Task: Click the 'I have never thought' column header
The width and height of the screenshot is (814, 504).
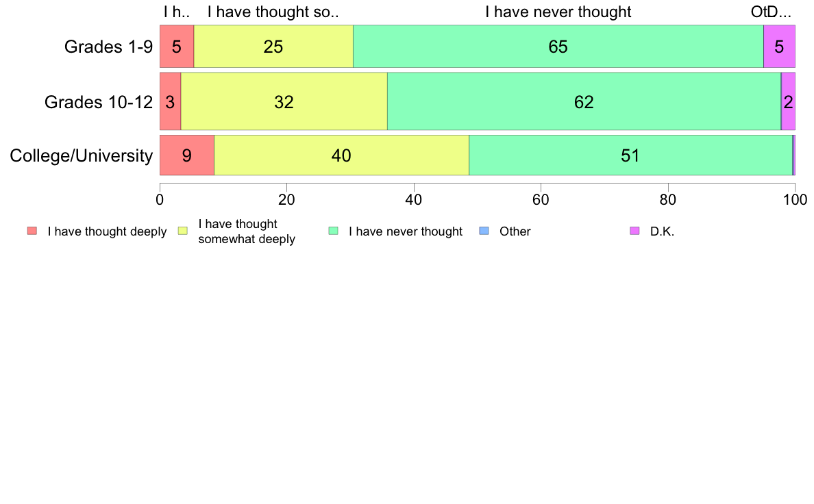Action: [558, 12]
